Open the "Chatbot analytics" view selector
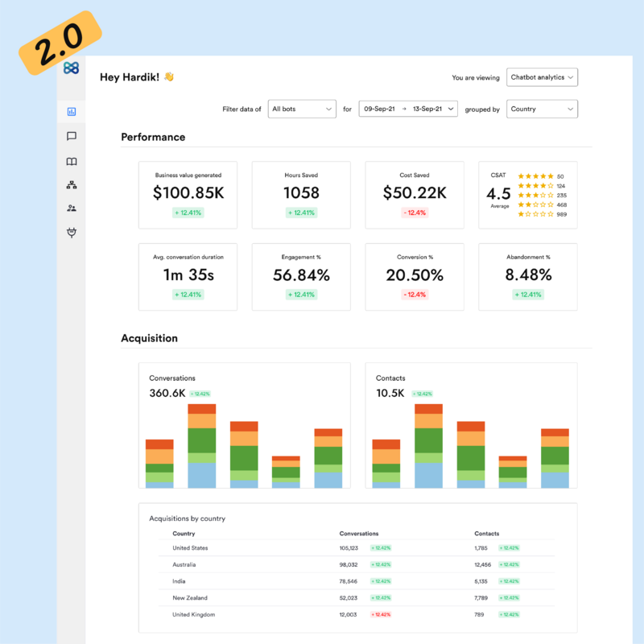 (542, 77)
